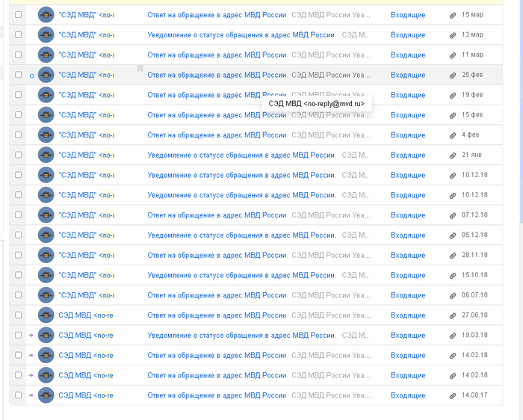This screenshot has width=523, height=420.
Task: Click sender name СЭД МВД on the 27.06.18 email
Action: point(75,315)
